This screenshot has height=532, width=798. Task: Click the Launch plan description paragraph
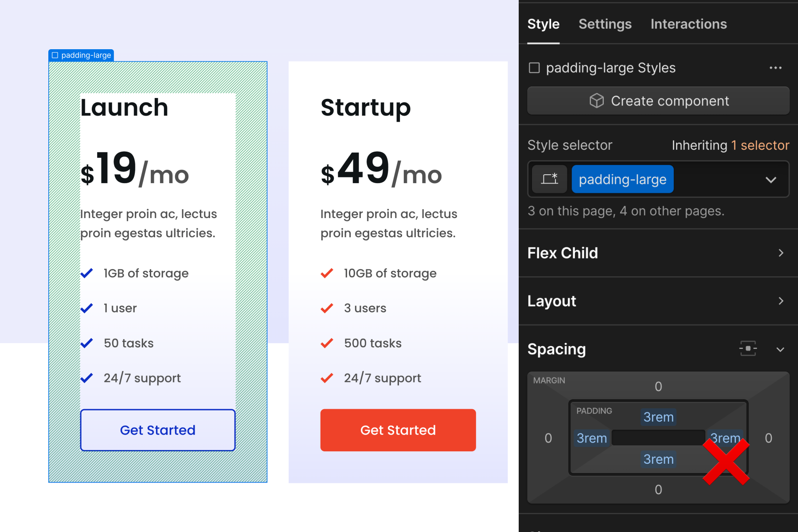[x=149, y=223]
